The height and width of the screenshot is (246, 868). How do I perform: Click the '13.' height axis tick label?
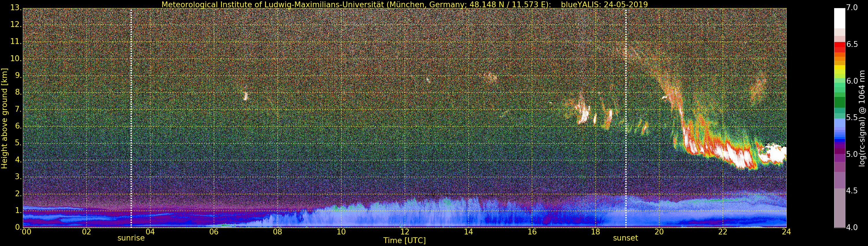(16, 8)
